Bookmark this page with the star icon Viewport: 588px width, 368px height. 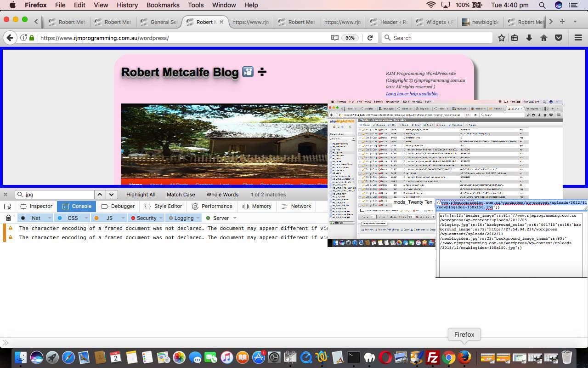502,38
